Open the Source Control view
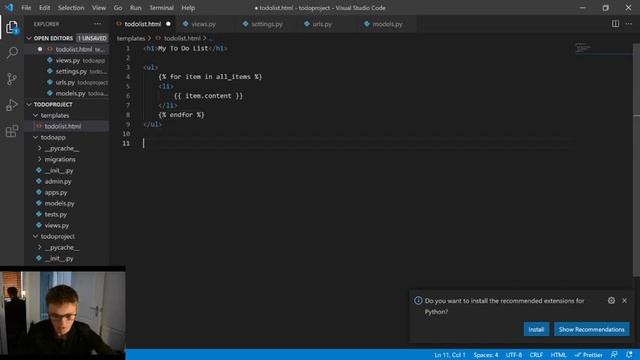 (12, 79)
